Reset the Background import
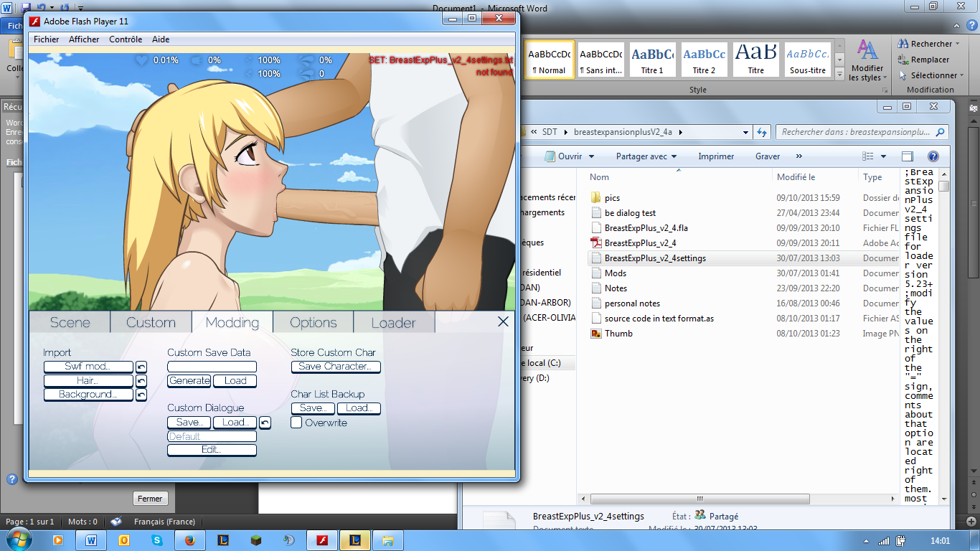Viewport: 980px width, 551px height. pyautogui.click(x=141, y=395)
